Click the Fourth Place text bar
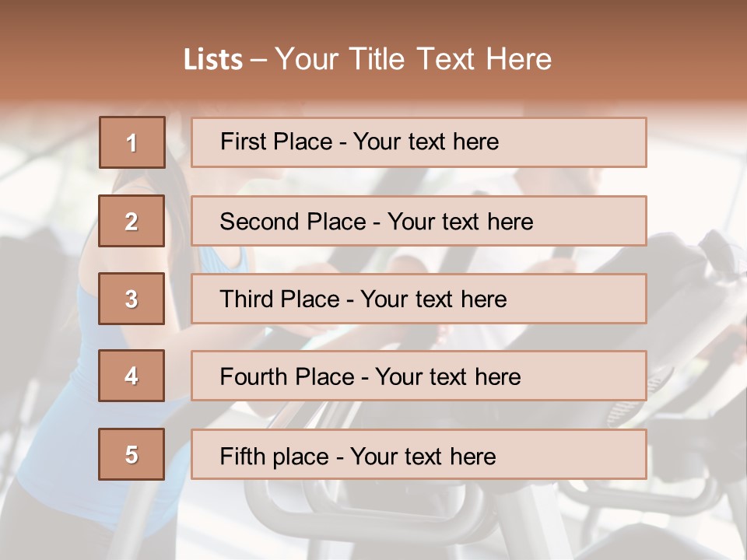 pos(419,376)
